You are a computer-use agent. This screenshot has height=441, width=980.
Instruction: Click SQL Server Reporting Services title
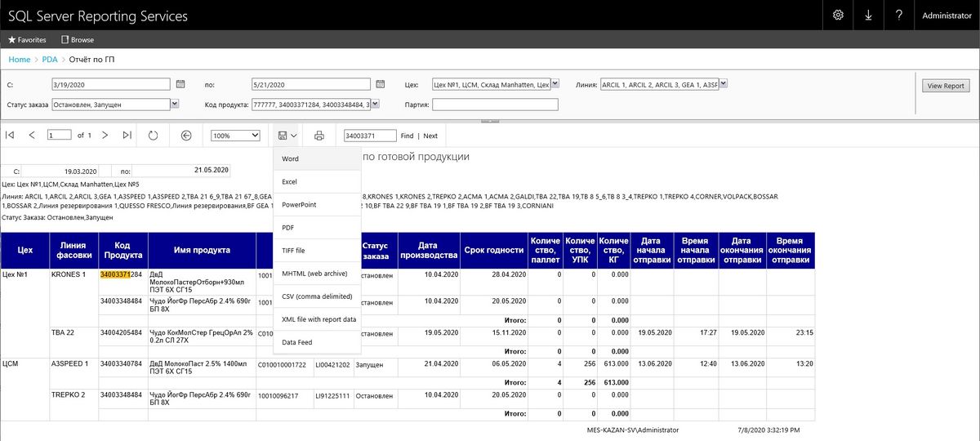(x=98, y=16)
